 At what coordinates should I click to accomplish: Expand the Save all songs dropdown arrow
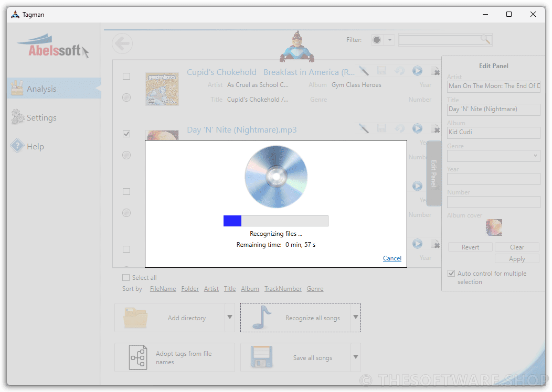point(356,357)
